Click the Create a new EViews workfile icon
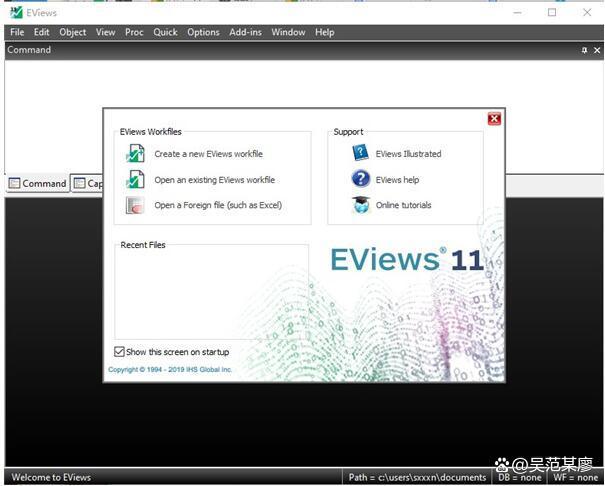The width and height of the screenshot is (605, 486). [135, 154]
